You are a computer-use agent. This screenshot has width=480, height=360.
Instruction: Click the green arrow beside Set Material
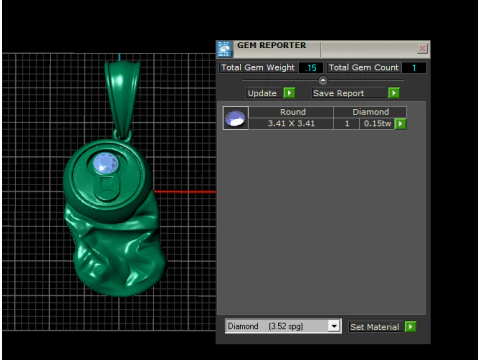coord(410,327)
